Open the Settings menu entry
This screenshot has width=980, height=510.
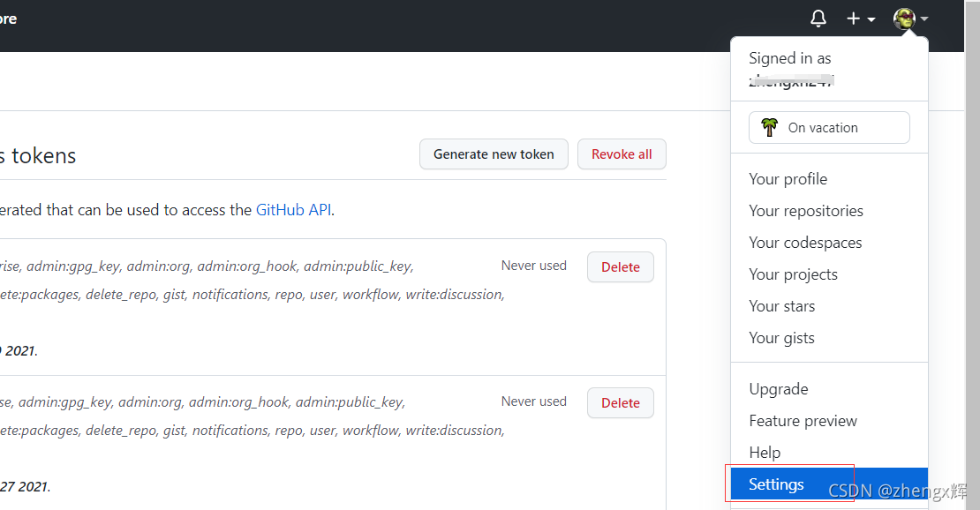coord(775,484)
